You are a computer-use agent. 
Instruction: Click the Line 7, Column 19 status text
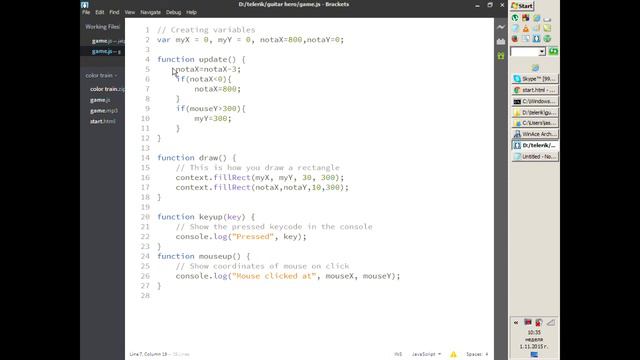point(148,354)
